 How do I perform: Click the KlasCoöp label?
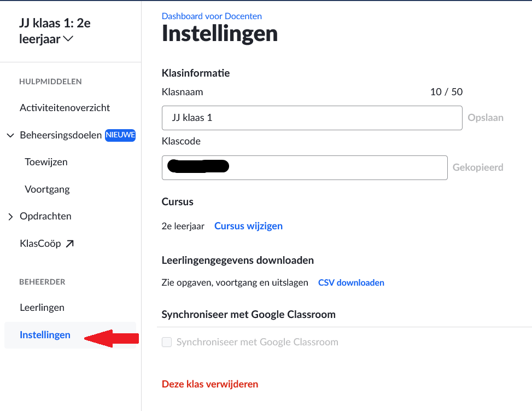click(40, 244)
